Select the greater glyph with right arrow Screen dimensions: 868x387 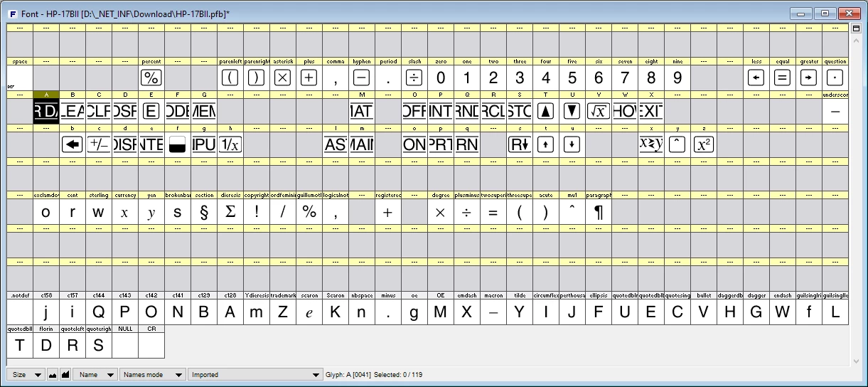pos(809,78)
